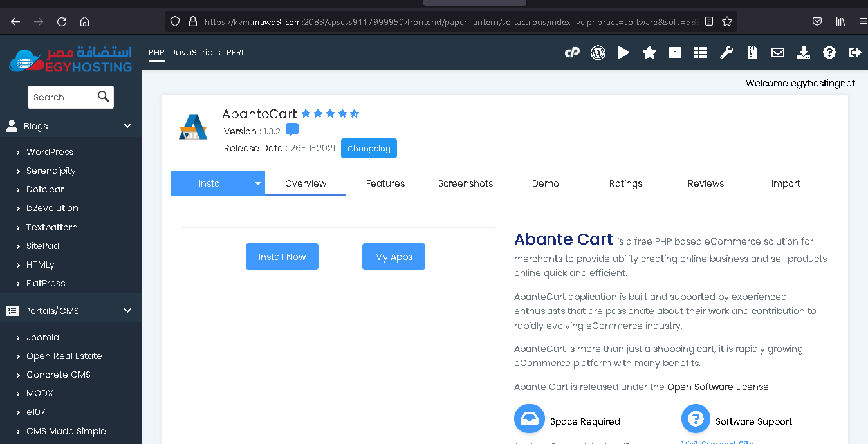
Task: Open FlatPress in sidebar
Action: pos(46,283)
